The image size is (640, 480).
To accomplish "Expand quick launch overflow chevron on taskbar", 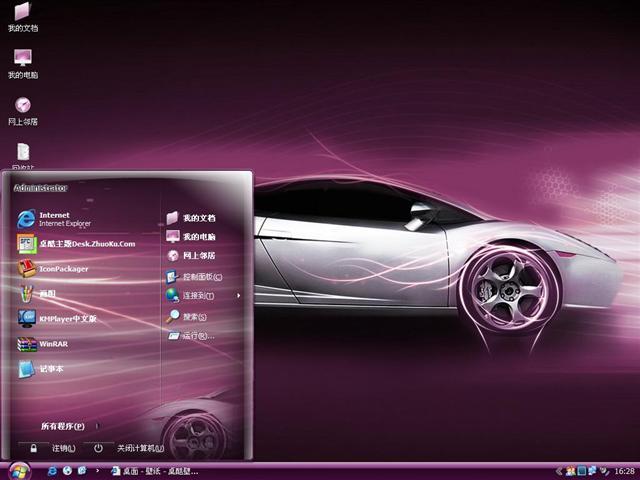I will 96,470.
